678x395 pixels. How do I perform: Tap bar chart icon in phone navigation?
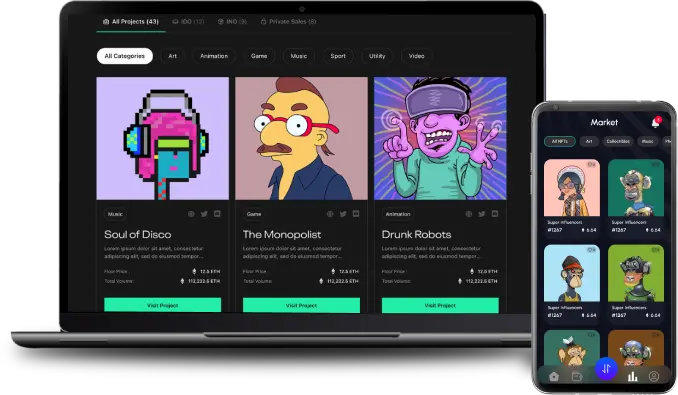tap(633, 376)
